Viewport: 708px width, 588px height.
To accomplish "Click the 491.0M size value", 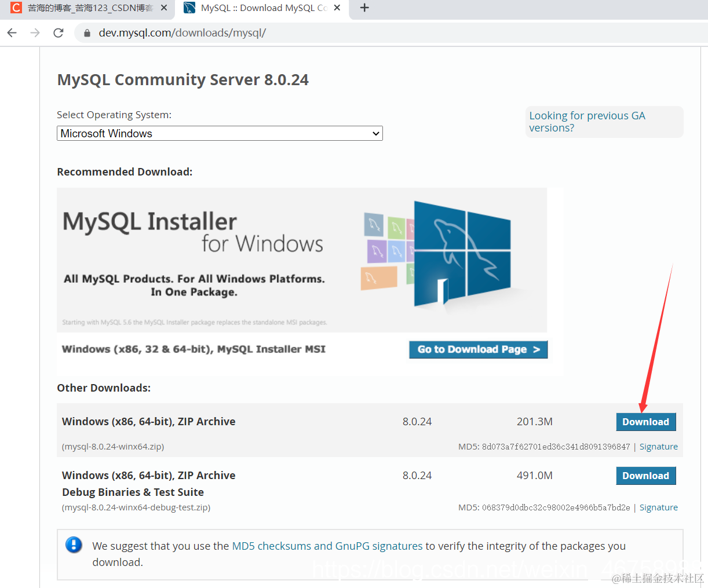I will [535, 476].
